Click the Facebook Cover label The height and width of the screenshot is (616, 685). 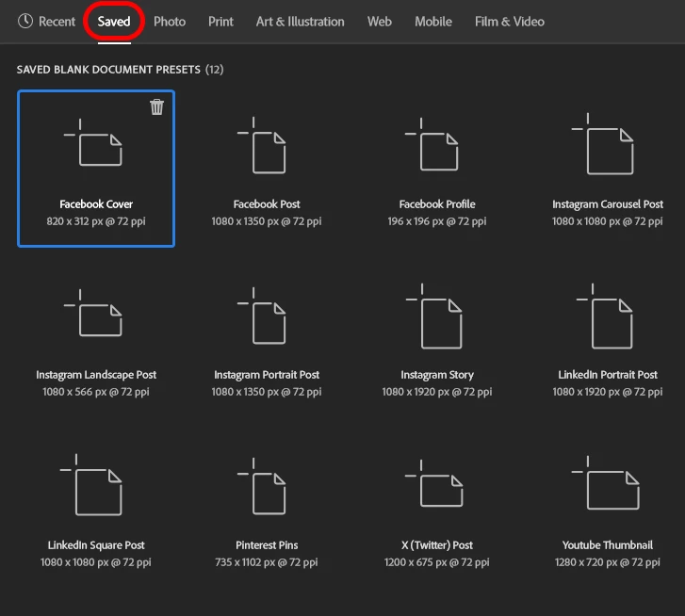point(96,204)
